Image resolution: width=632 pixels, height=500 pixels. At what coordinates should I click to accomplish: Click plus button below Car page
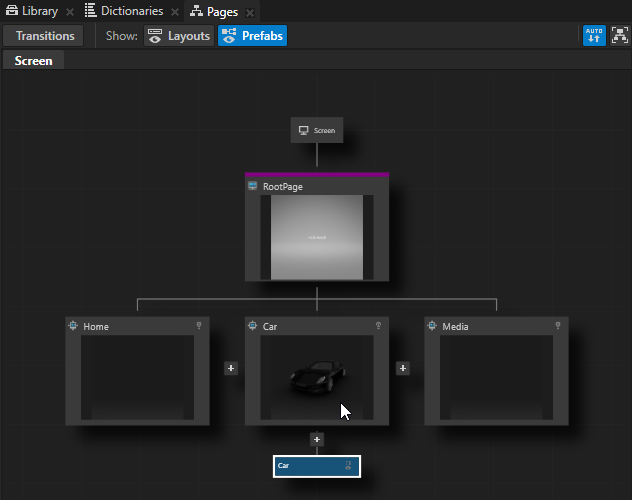pos(317,439)
